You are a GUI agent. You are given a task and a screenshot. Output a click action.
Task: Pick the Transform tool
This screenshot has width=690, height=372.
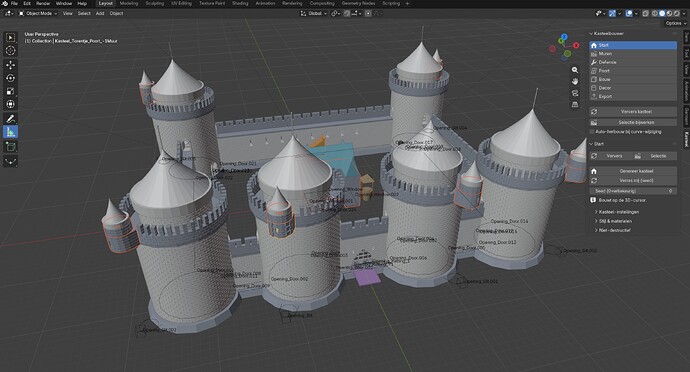[x=11, y=104]
